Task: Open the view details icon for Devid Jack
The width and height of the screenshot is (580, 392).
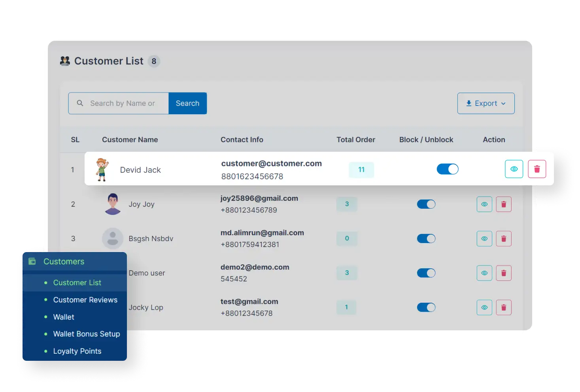Action: 514,169
